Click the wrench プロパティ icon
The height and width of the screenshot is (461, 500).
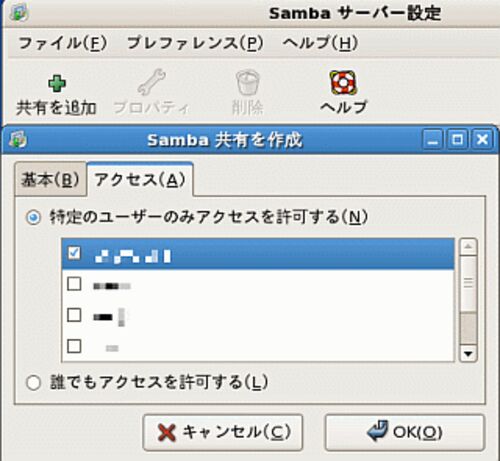tap(152, 82)
